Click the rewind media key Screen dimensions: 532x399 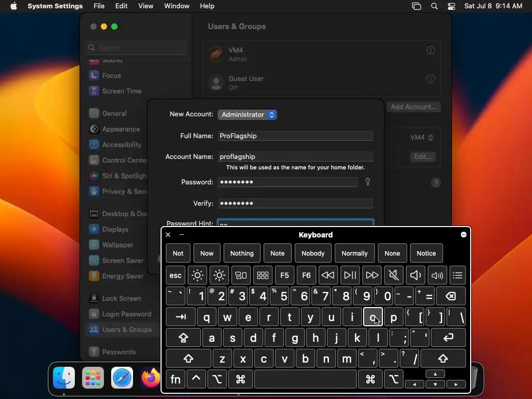click(328, 275)
